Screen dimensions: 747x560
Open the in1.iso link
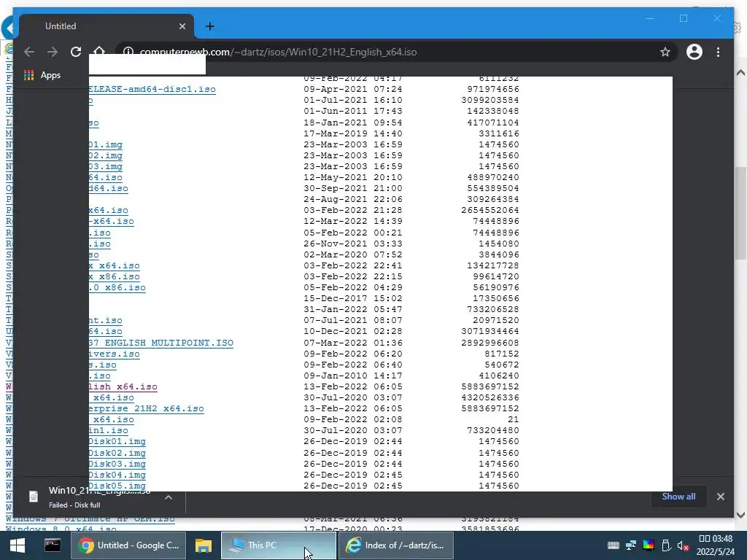[108, 430]
